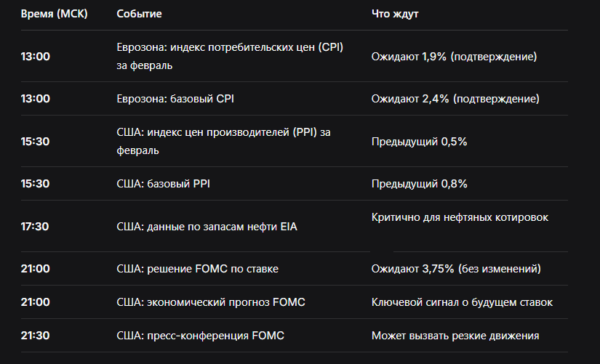
Task: Click "Предыдущий 0,8%" forecast cell
Action: (420, 184)
